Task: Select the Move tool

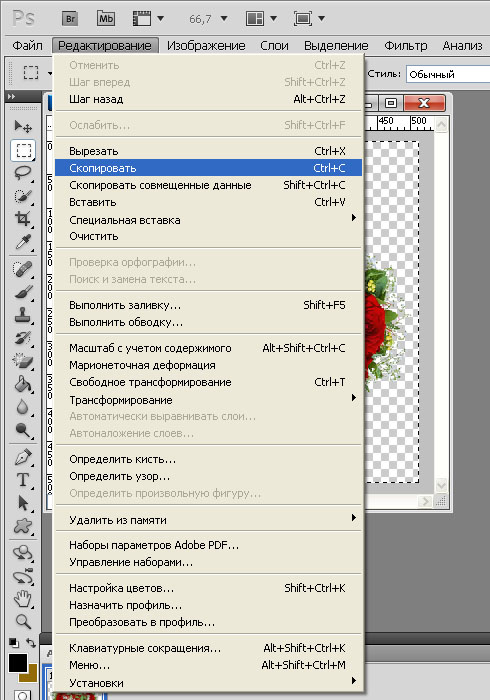Action: 23,127
